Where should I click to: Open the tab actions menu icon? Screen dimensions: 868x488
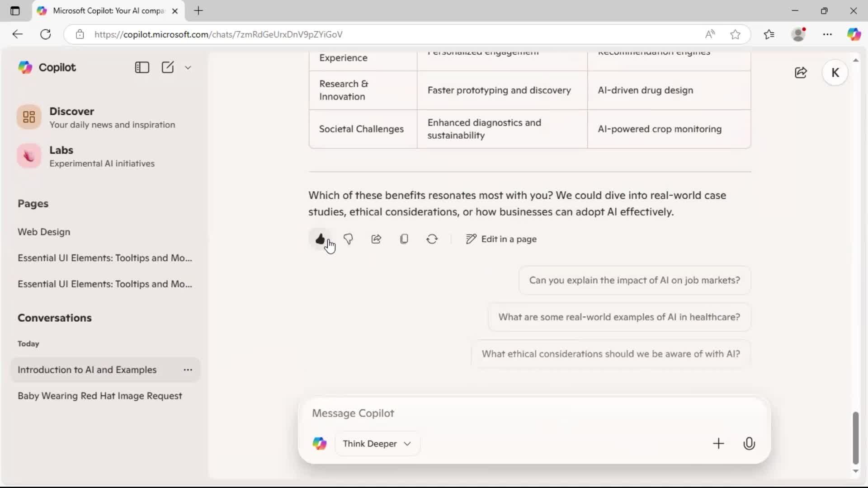click(15, 11)
